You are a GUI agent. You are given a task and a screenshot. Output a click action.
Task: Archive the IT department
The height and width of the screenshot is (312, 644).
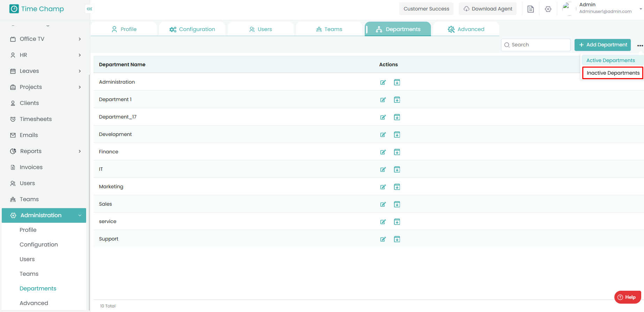(397, 169)
